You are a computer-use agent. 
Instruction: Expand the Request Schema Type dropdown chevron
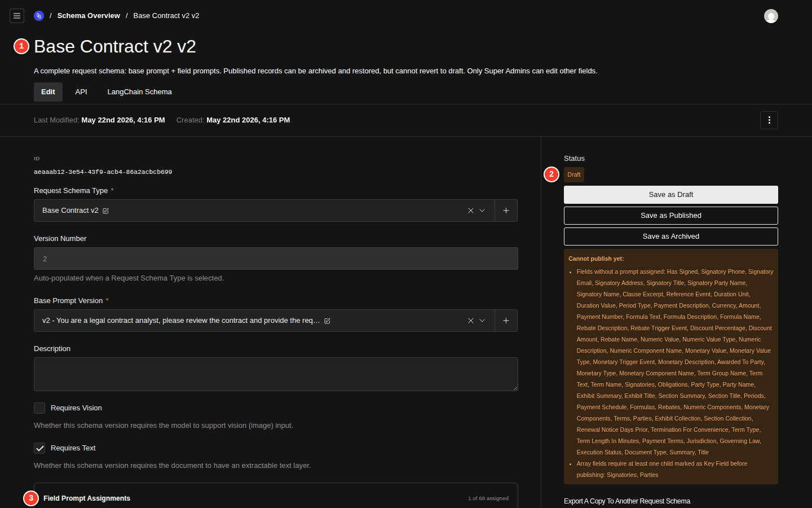(482, 211)
